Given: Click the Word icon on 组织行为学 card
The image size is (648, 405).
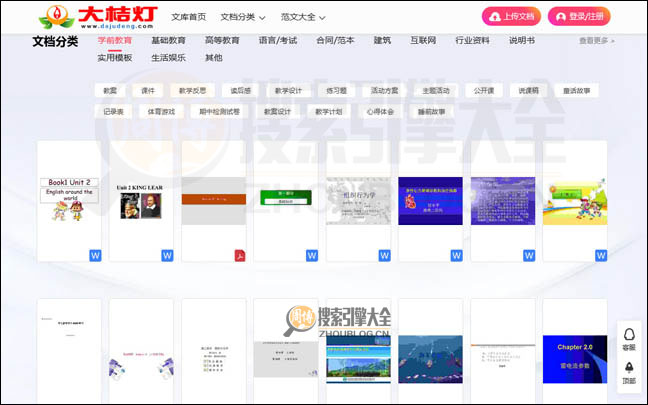Looking at the screenshot, I should [384, 255].
